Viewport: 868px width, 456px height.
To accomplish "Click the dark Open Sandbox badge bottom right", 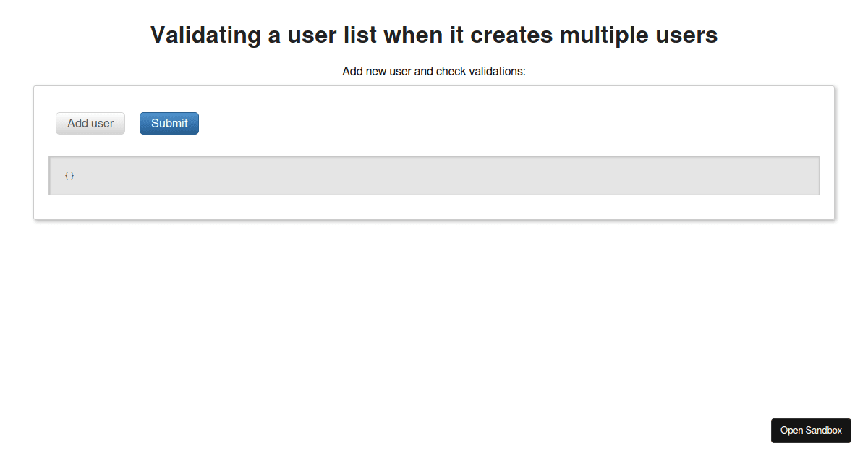I will (x=811, y=431).
